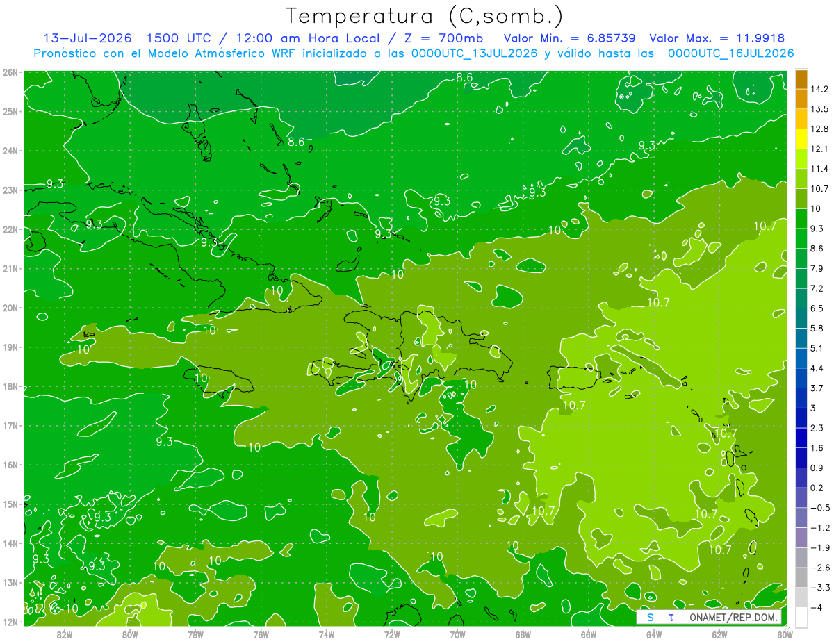
Task: Select color bar segment between -1.2 and -1.9
Action: pyautogui.click(x=801, y=537)
